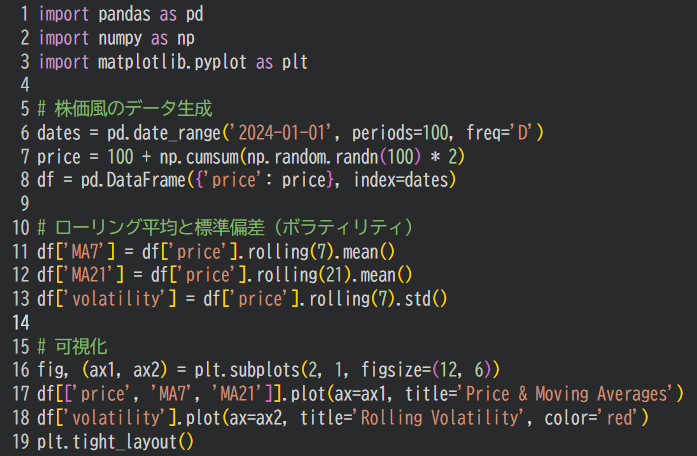Click the 'volatility' key on line 13
697x456 pixels.
116,299
